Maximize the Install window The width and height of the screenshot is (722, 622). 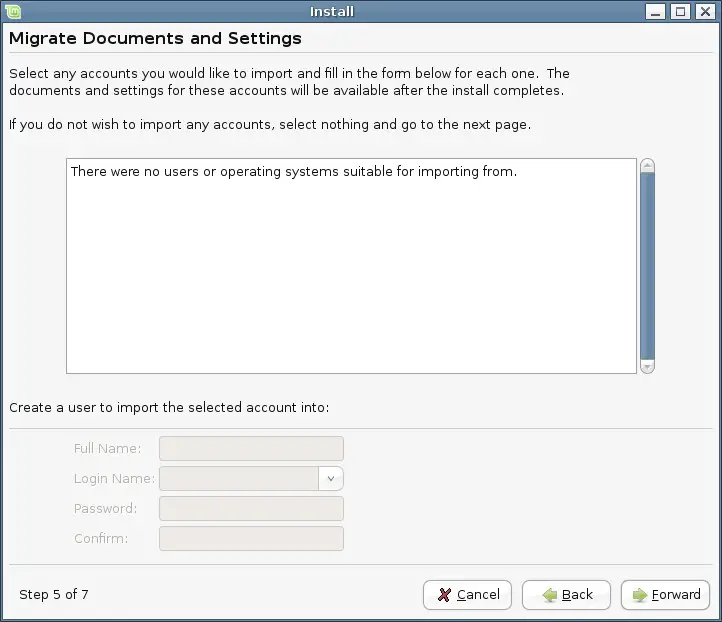point(681,11)
